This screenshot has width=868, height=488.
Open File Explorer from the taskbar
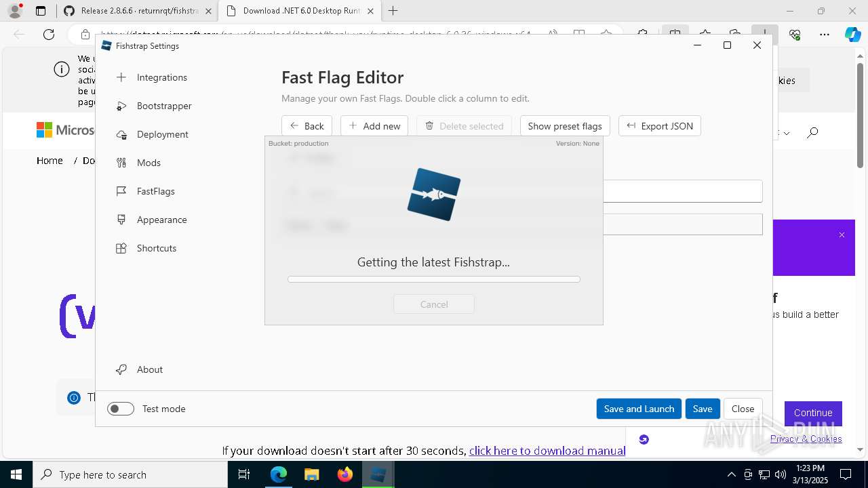point(312,474)
